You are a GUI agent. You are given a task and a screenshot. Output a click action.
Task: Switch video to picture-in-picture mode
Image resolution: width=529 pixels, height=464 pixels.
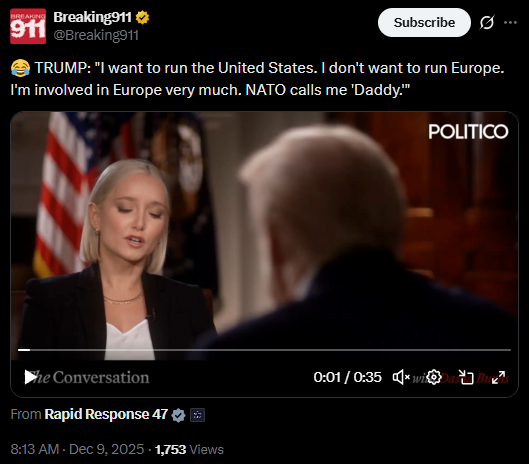click(466, 378)
